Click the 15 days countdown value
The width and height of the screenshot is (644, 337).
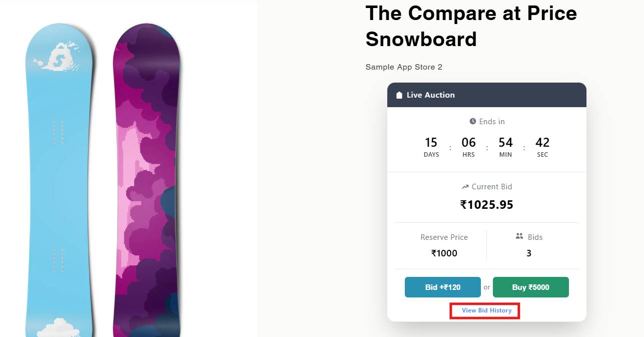[x=431, y=143]
